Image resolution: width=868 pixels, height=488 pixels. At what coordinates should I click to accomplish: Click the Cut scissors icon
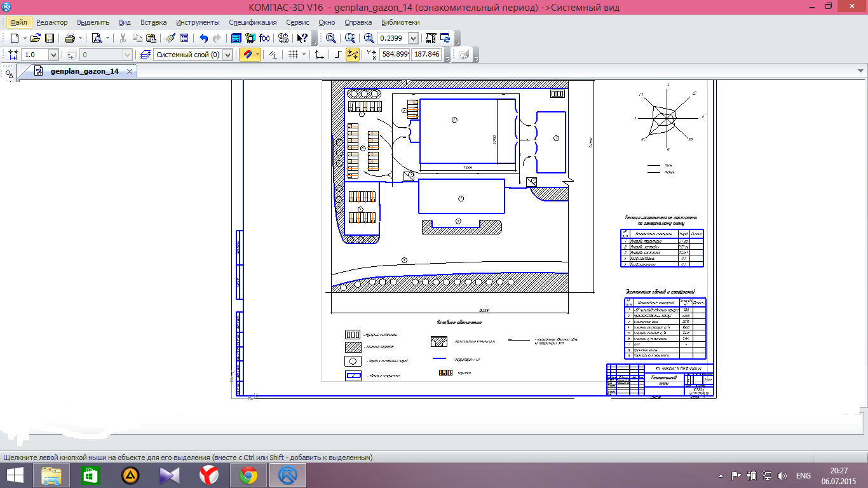[x=123, y=38]
